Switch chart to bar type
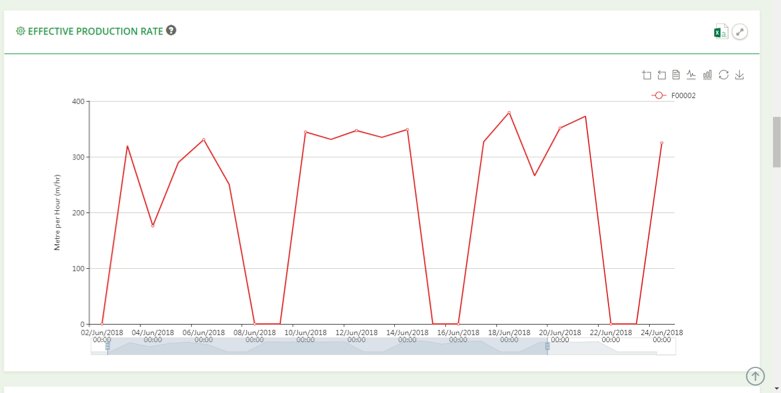781x393 pixels. point(707,75)
